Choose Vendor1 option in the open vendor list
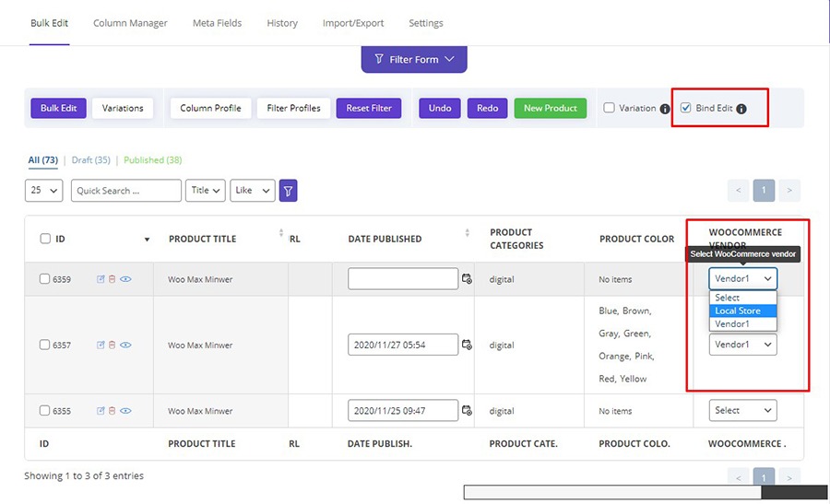Screen dimensions: 830x504 coord(742,324)
